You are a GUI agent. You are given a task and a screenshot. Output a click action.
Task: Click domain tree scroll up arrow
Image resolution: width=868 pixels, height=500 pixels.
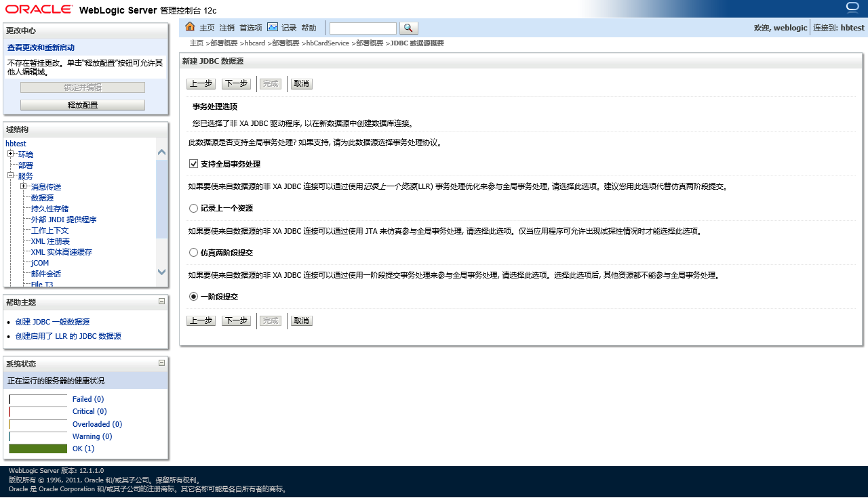pos(161,152)
